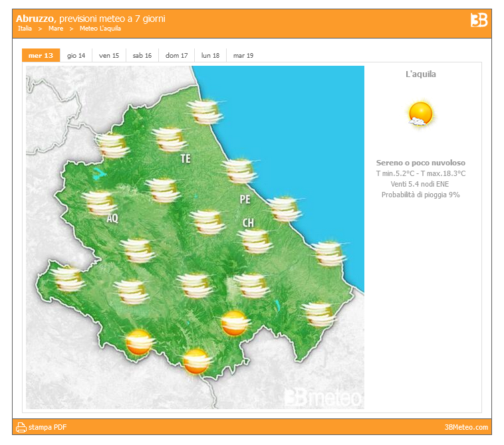Show the dom 17 forecast tab
The height and width of the screenshot is (445, 504).
coord(177,56)
